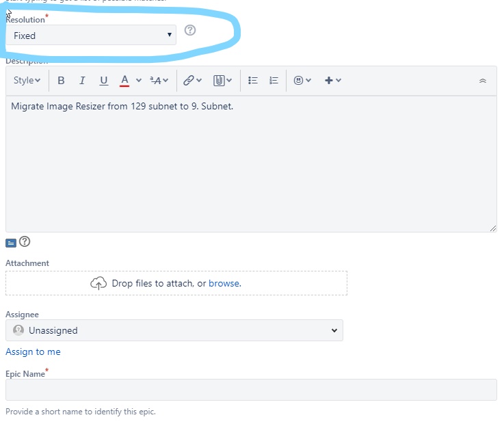Image resolution: width=504 pixels, height=426 pixels.
Task: Open the plus insert-more menu
Action: coord(328,81)
